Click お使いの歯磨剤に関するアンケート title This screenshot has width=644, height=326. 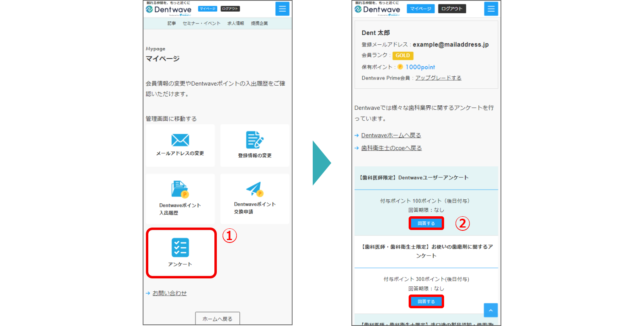426,251
